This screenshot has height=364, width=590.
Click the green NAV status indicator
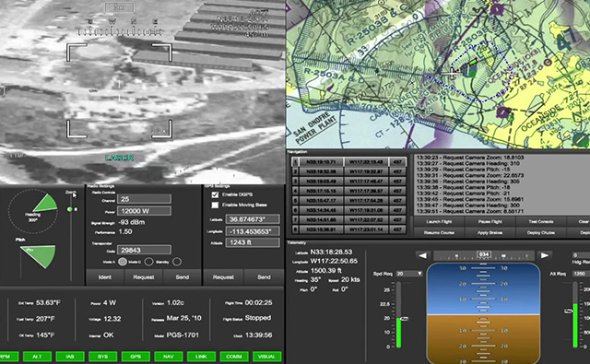[x=168, y=356]
